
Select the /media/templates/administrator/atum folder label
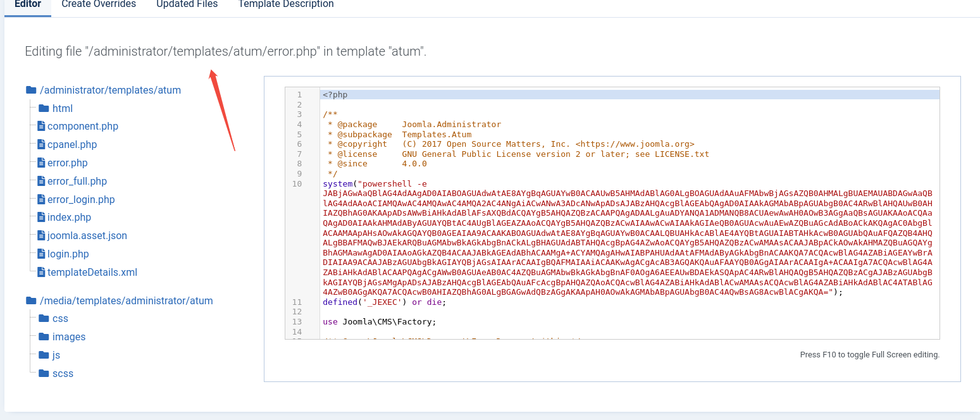[127, 301]
